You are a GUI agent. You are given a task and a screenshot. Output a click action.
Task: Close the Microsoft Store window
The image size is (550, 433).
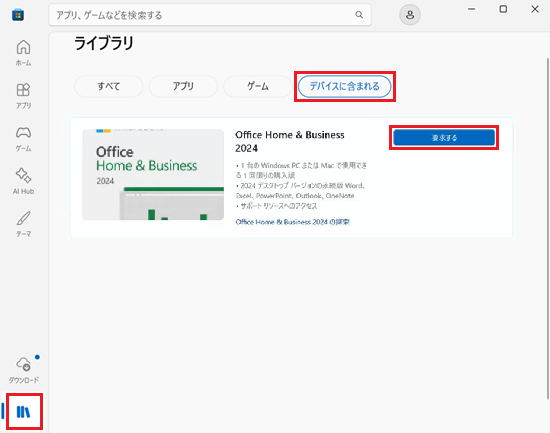[x=535, y=9]
